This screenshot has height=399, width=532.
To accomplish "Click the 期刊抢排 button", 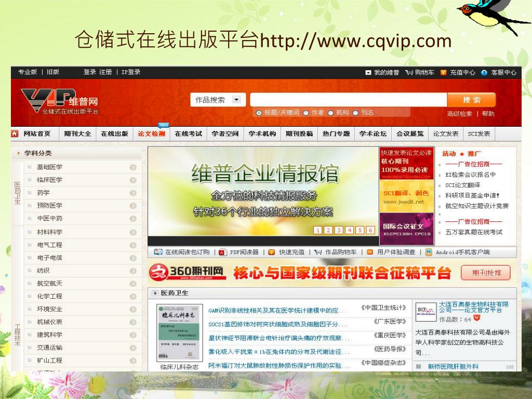I will pyautogui.click(x=486, y=273).
